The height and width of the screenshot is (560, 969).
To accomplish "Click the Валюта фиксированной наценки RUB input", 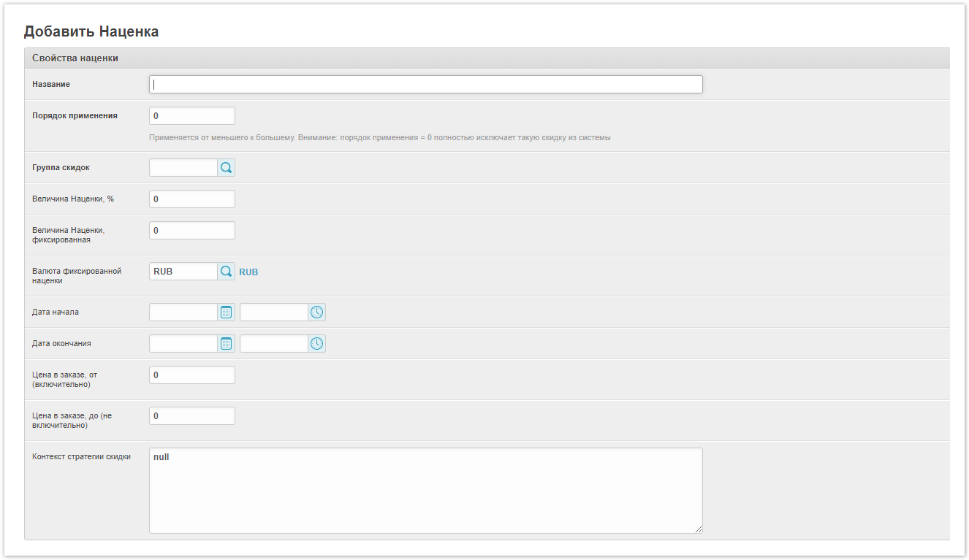I will (x=183, y=272).
